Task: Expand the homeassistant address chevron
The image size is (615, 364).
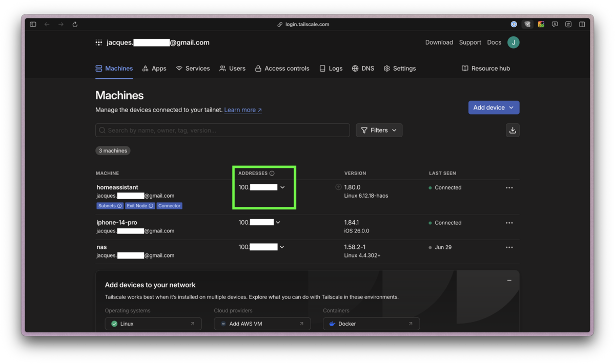Action: 282,187
